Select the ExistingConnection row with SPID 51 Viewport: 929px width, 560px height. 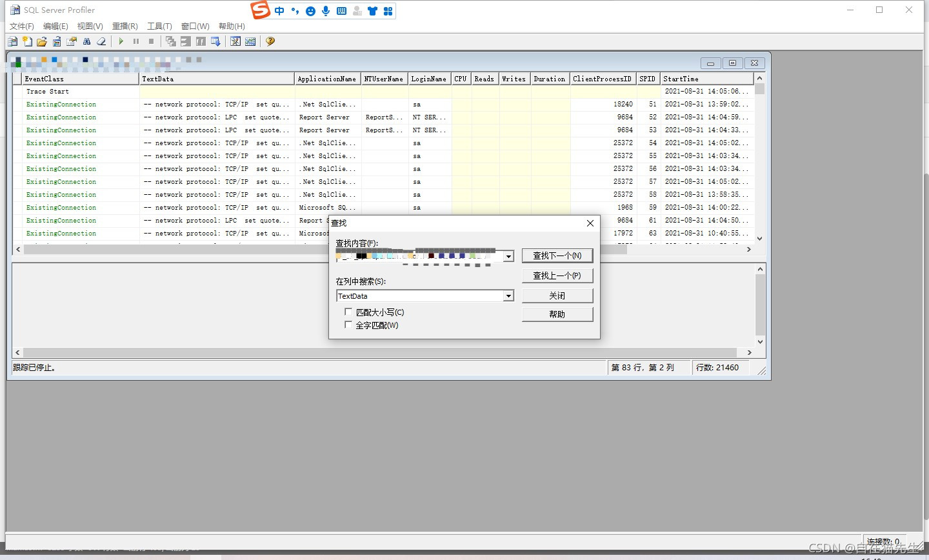point(383,105)
